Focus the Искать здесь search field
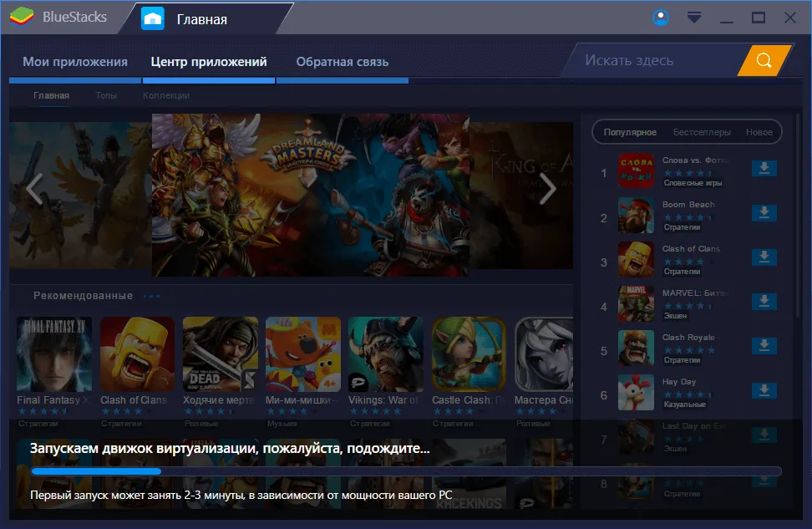The height and width of the screenshot is (529, 812). pyautogui.click(x=655, y=60)
